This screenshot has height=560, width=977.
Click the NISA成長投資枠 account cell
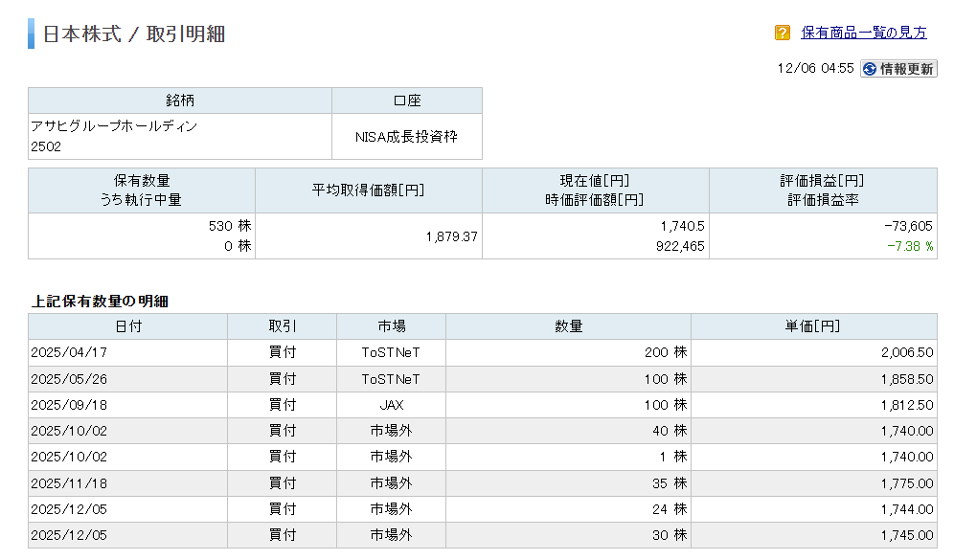pyautogui.click(x=406, y=137)
